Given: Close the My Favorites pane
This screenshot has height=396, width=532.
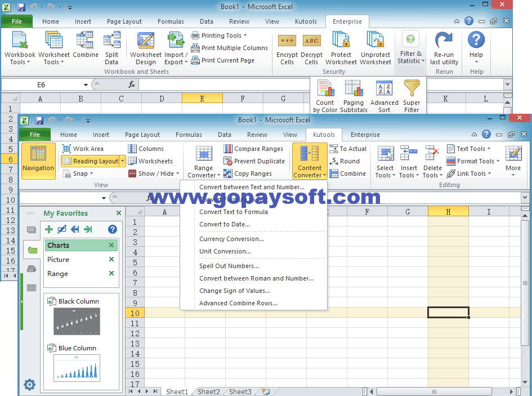Looking at the screenshot, I should coord(119,213).
